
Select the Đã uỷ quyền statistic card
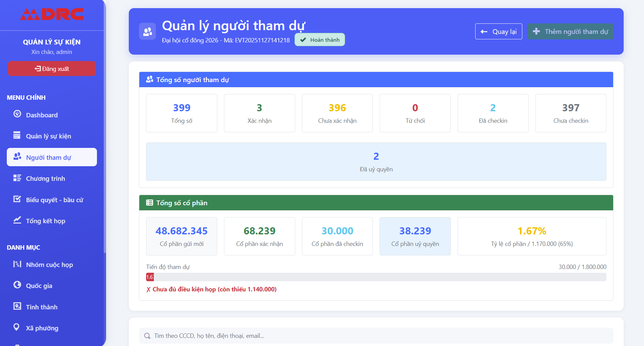click(376, 161)
